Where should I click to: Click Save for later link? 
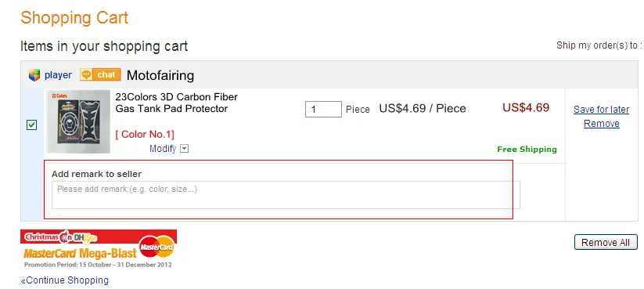(x=601, y=110)
